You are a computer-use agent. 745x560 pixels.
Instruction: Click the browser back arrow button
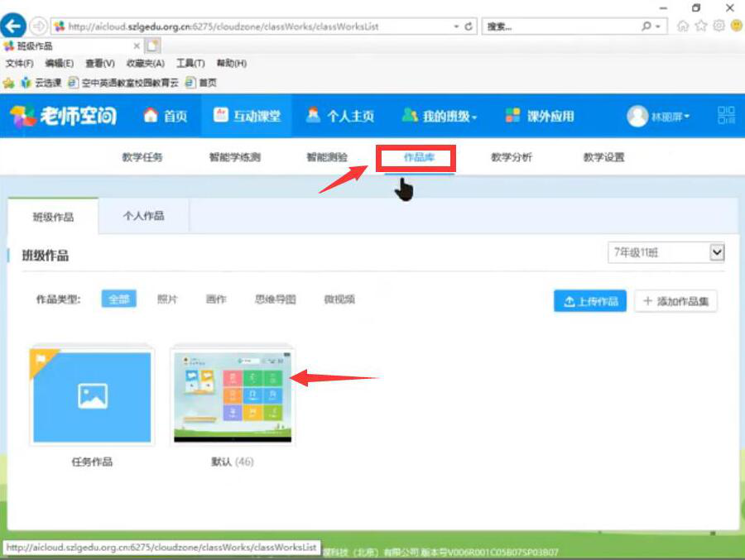[12, 26]
